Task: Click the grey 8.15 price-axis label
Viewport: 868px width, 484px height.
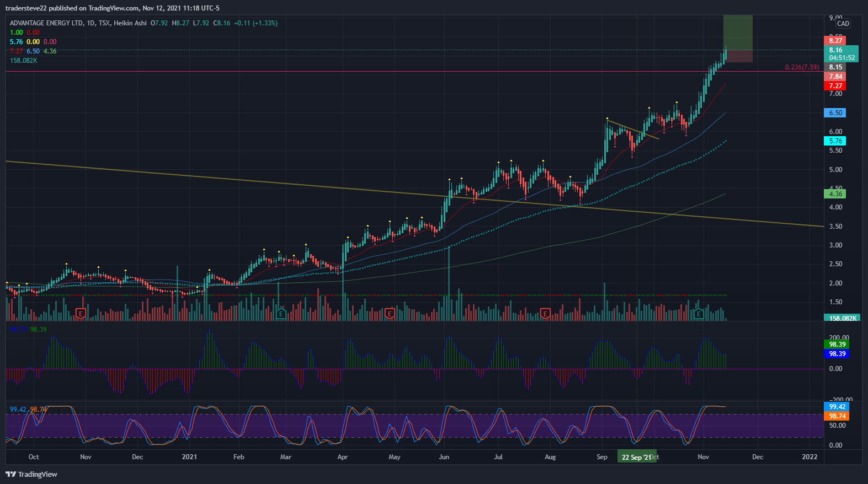Action: 835,67
